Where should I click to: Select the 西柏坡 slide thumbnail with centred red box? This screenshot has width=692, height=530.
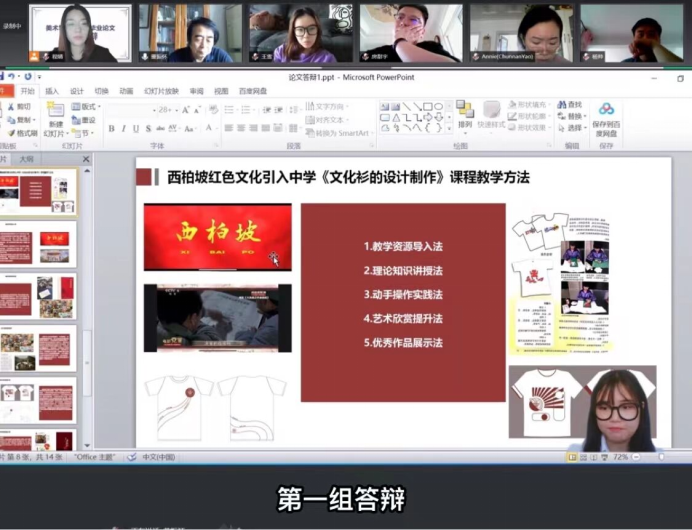[x=39, y=192]
